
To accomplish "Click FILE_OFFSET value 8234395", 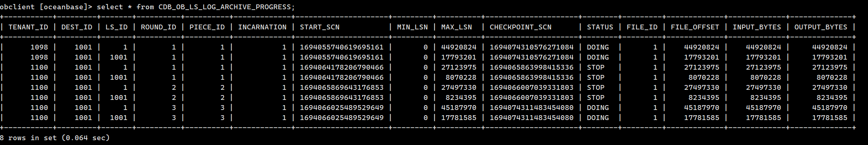I will click(704, 97).
